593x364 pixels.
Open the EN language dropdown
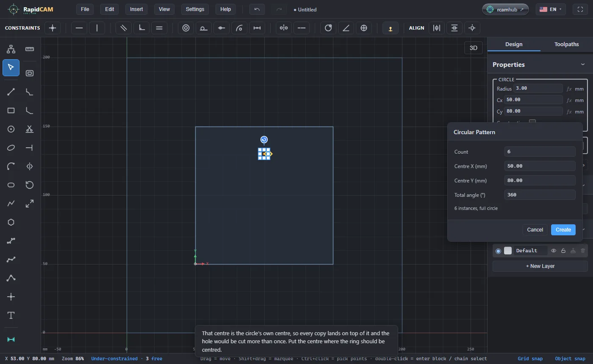tap(551, 9)
